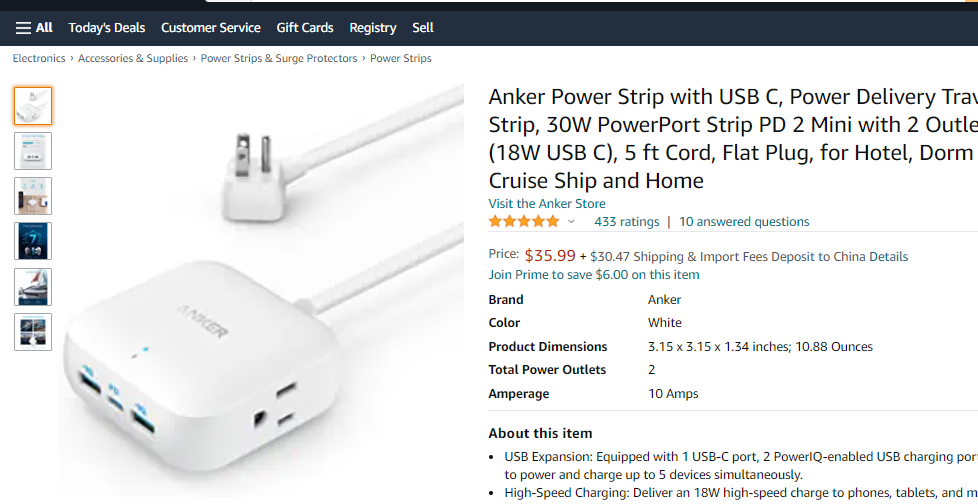Screen dimensions: 978x504
Task: Show the dark blue number 7 thumbnail
Action: point(33,241)
